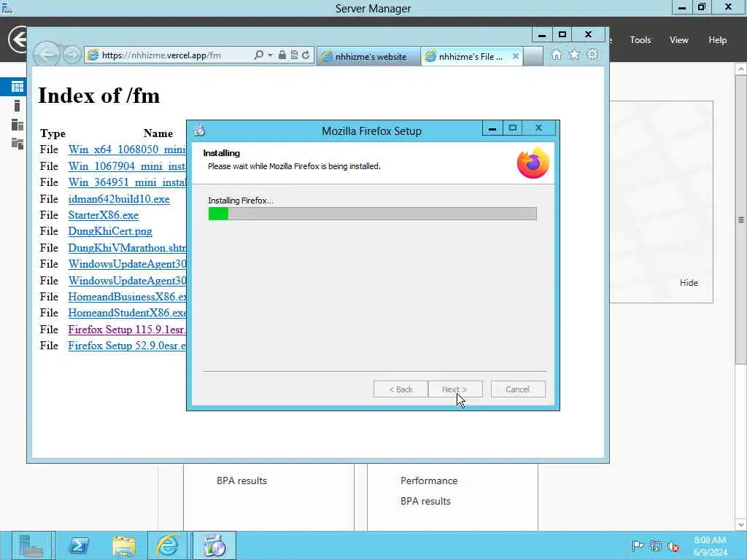Viewport: 747px width, 560px height.
Task: Click the setup icon in Firefox Setup title bar
Action: [200, 131]
